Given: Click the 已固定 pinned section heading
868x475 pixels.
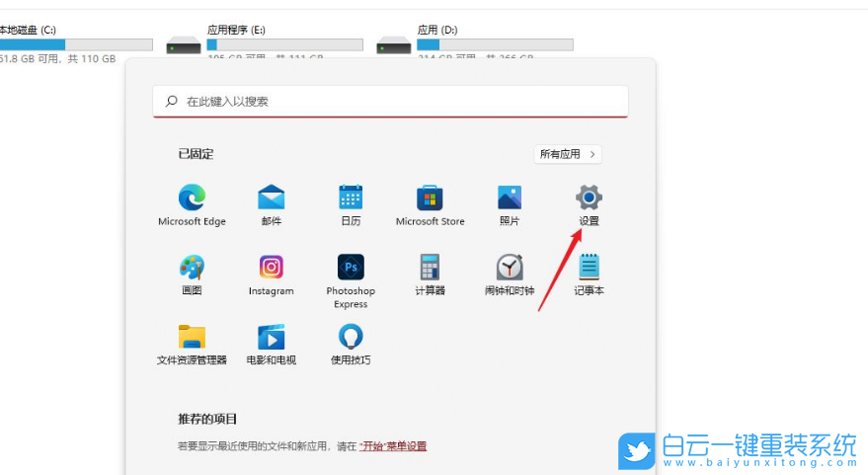Looking at the screenshot, I should pyautogui.click(x=196, y=154).
